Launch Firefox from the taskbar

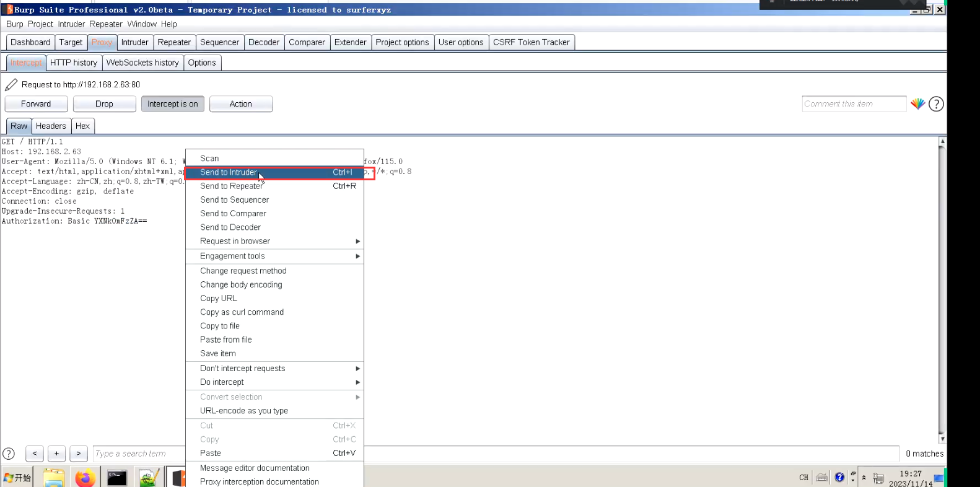pyautogui.click(x=85, y=478)
